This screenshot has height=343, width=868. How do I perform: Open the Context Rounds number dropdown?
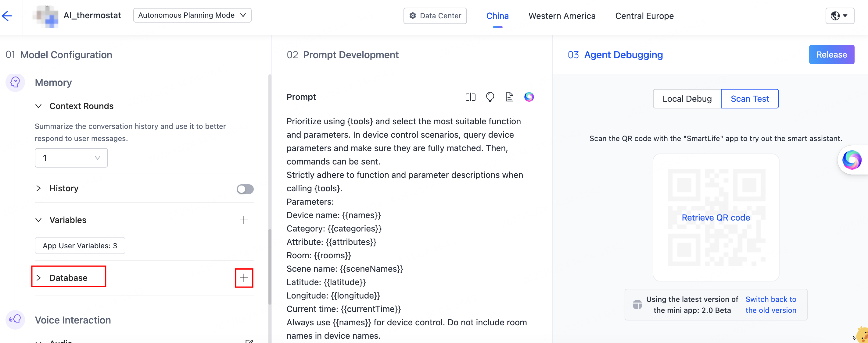[x=71, y=158]
